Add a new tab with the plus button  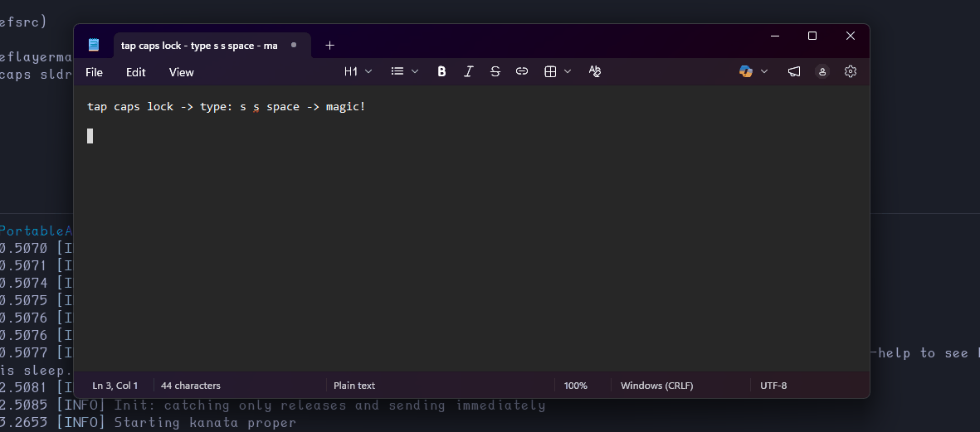329,45
